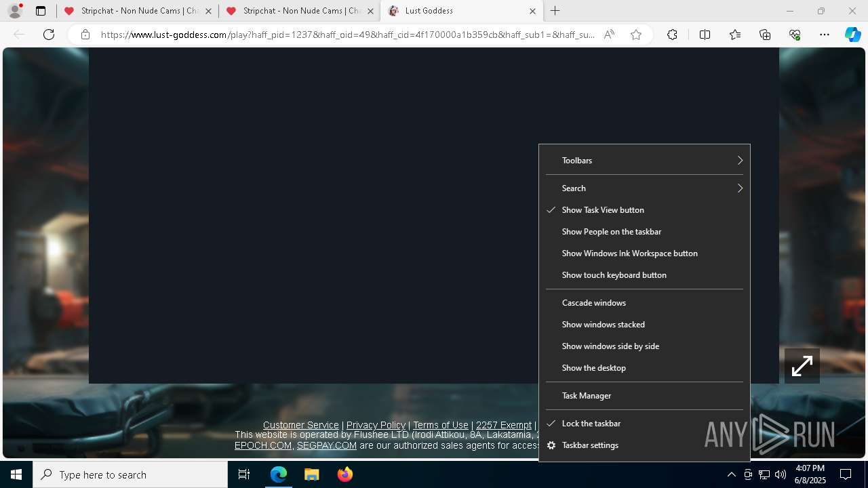Open the Extensions puzzle icon

(672, 35)
